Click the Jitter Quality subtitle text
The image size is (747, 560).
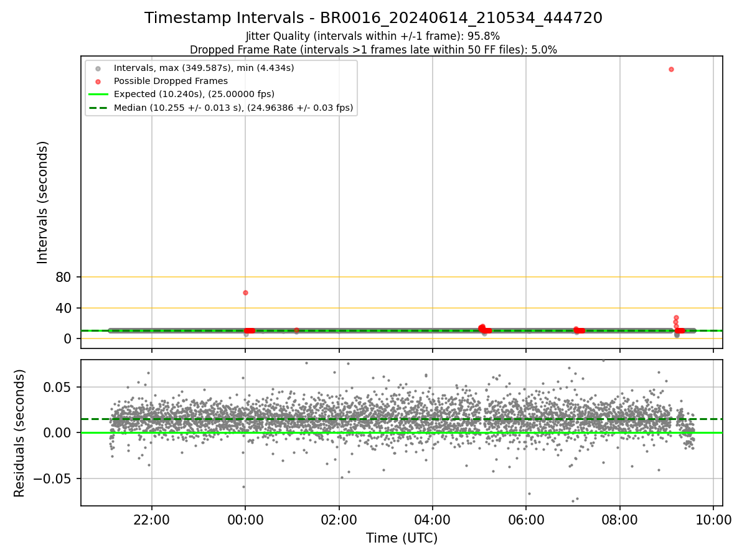373,36
